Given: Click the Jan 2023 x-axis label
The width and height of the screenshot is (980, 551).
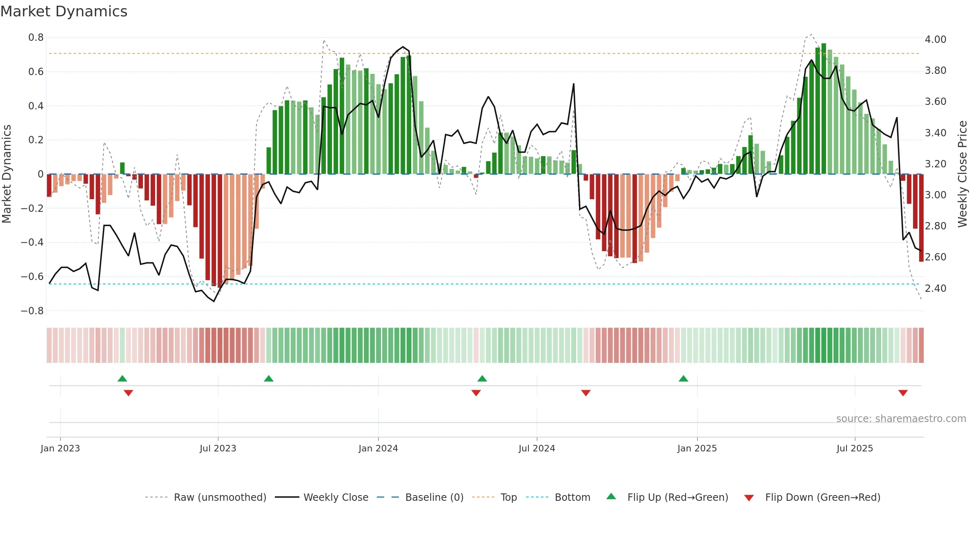Looking at the screenshot, I should 60,448.
